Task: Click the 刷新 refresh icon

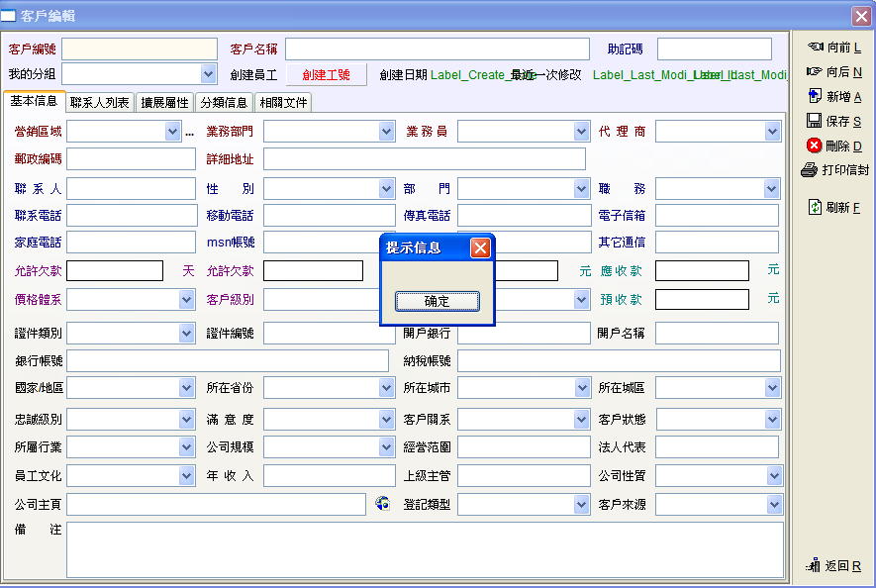Action: click(815, 207)
